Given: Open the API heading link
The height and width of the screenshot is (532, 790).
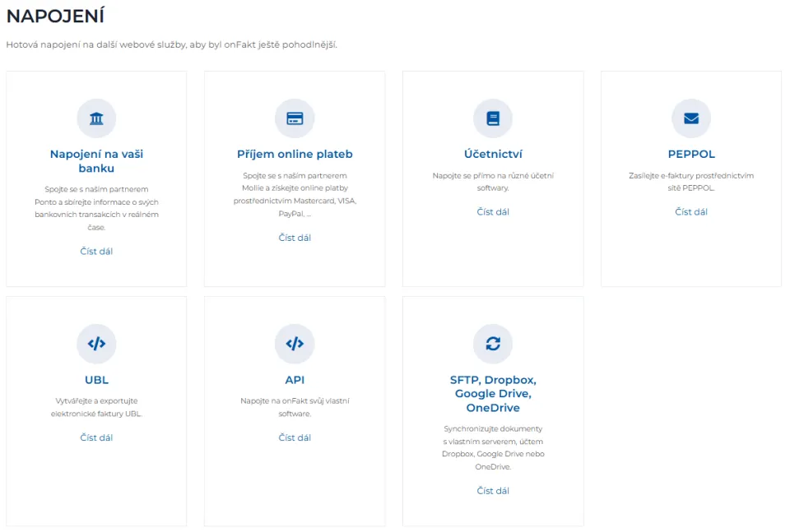Looking at the screenshot, I should tap(295, 380).
